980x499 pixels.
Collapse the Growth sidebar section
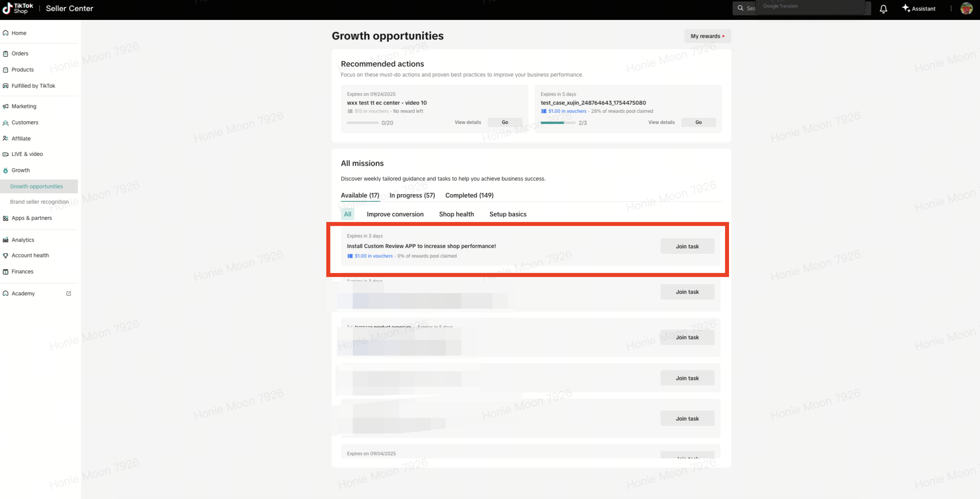(21, 170)
